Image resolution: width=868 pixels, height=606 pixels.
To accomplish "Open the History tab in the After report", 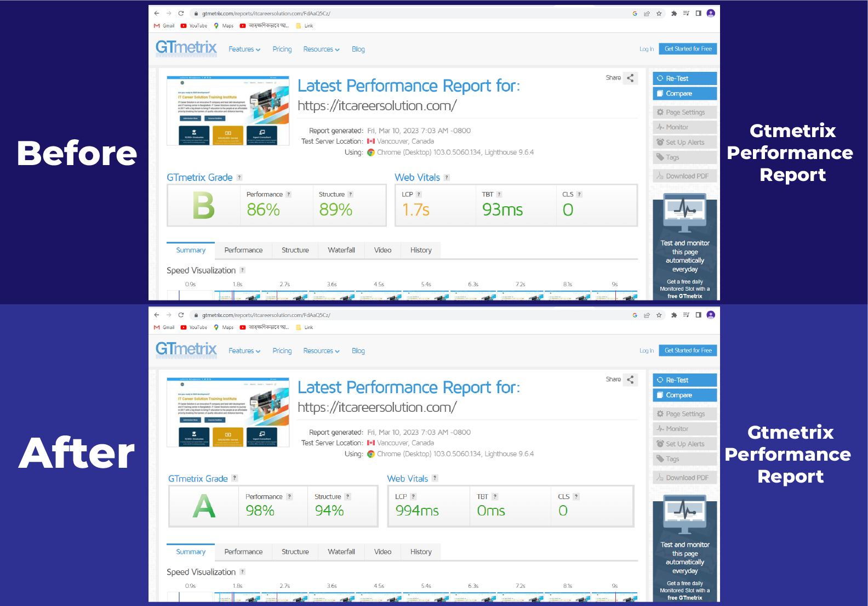I will (421, 552).
